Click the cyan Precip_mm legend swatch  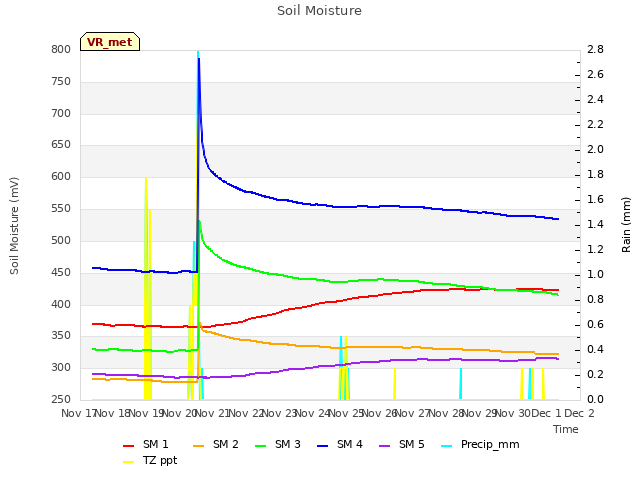click(447, 446)
